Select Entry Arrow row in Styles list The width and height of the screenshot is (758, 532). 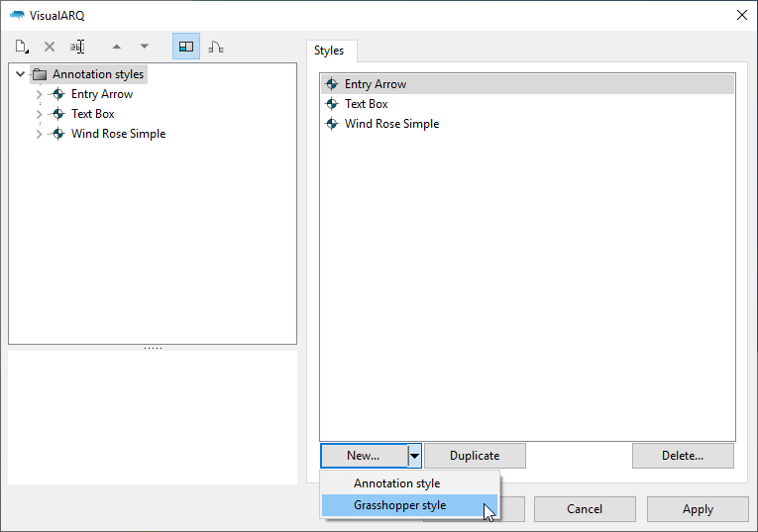click(x=527, y=84)
